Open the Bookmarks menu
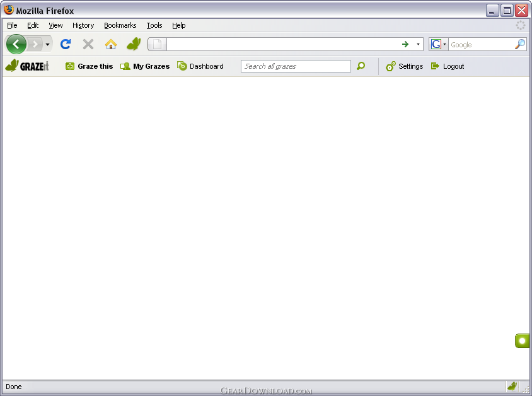 pyautogui.click(x=120, y=25)
